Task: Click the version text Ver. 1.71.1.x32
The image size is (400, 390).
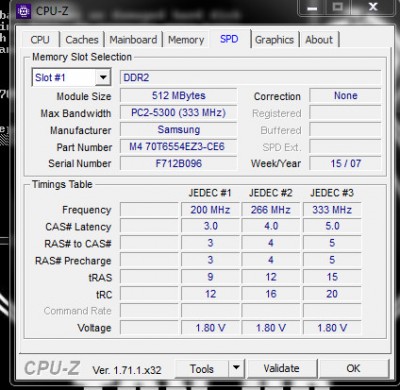Action: pyautogui.click(x=127, y=370)
